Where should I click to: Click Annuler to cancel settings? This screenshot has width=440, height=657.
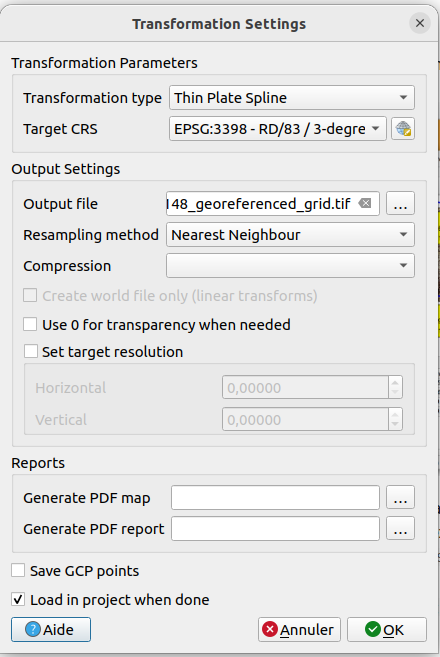tap(299, 629)
